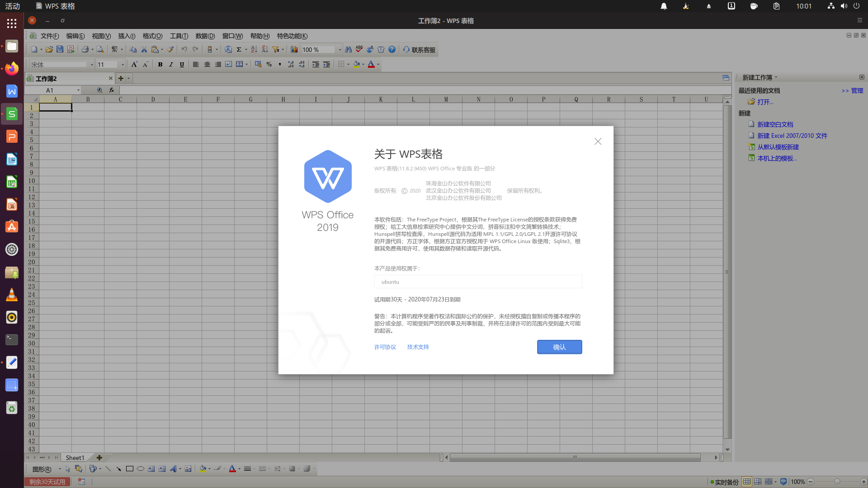Viewport: 868px width, 488px height.
Task: Open the 数据(D) menu
Action: pos(205,36)
